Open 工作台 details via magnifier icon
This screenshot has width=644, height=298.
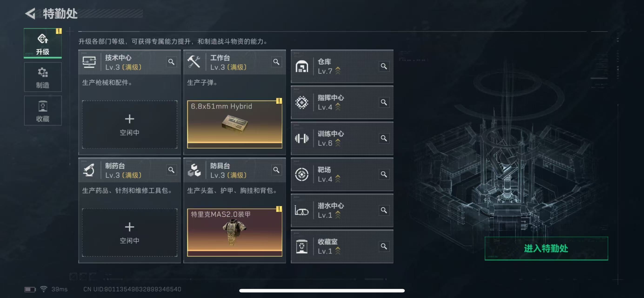[x=276, y=62]
